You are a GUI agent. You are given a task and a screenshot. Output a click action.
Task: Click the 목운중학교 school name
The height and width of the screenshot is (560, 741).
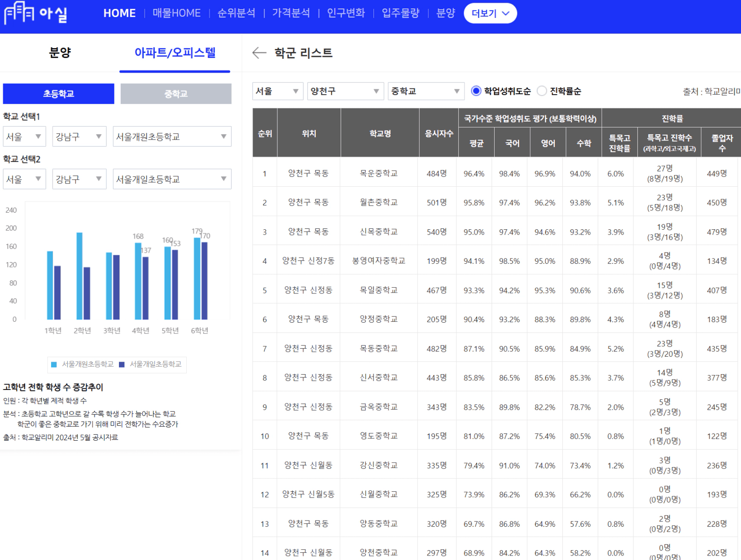click(x=379, y=174)
